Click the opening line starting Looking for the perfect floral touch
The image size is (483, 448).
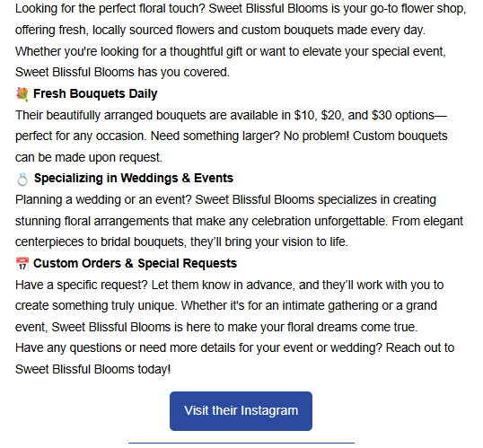[x=241, y=9]
